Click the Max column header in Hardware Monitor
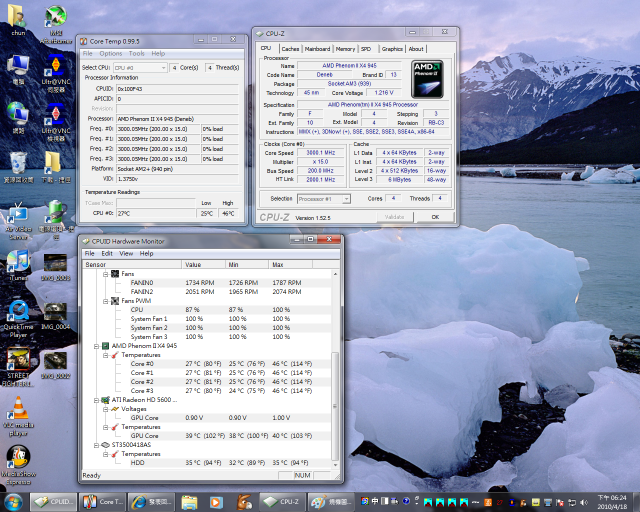The width and height of the screenshot is (640, 512). [x=290, y=265]
